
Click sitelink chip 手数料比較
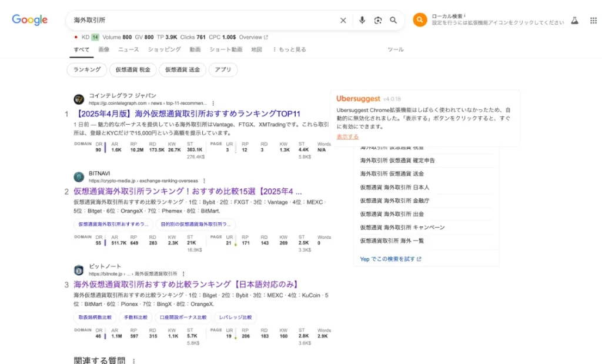[x=136, y=318]
